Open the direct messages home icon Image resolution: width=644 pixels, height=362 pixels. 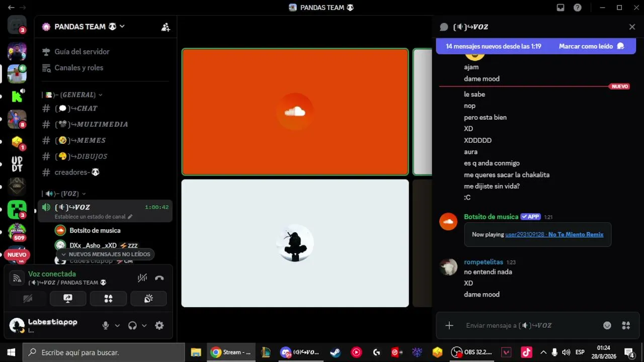17,25
